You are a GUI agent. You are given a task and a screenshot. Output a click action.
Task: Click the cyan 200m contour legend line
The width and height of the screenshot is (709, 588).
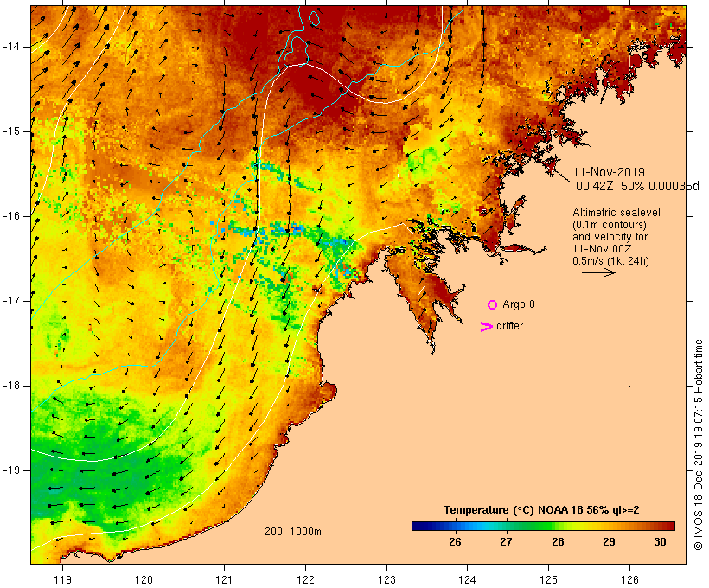tap(279, 540)
